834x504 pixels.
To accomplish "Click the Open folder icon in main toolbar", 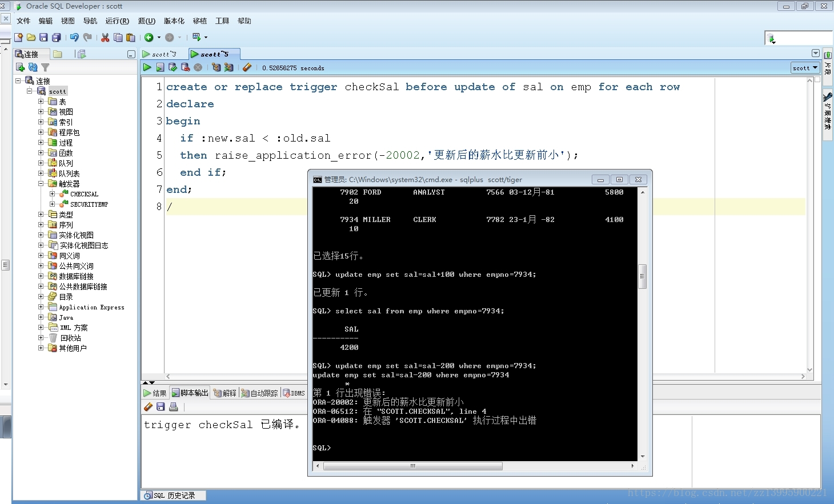I will click(31, 38).
